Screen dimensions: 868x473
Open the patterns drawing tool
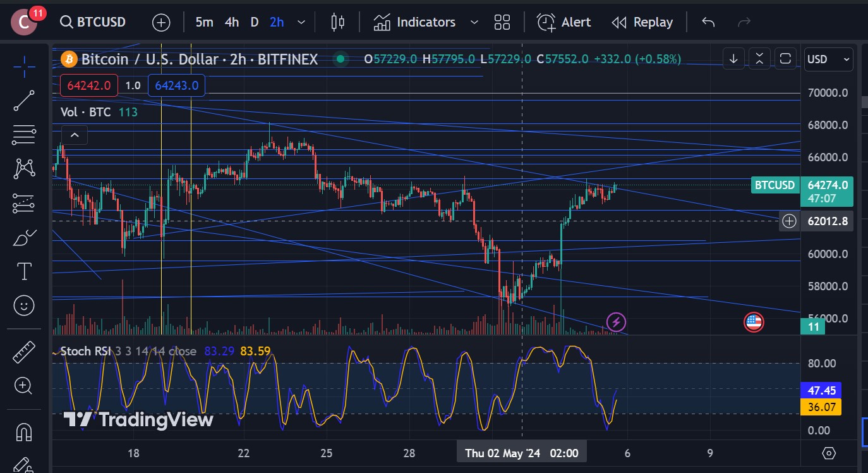click(24, 168)
